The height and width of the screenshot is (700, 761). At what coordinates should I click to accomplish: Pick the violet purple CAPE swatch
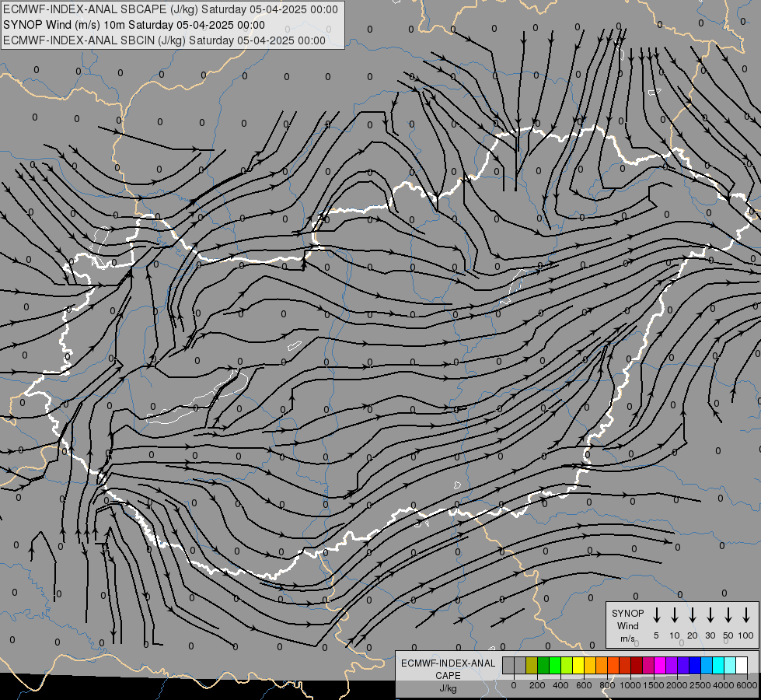click(672, 665)
